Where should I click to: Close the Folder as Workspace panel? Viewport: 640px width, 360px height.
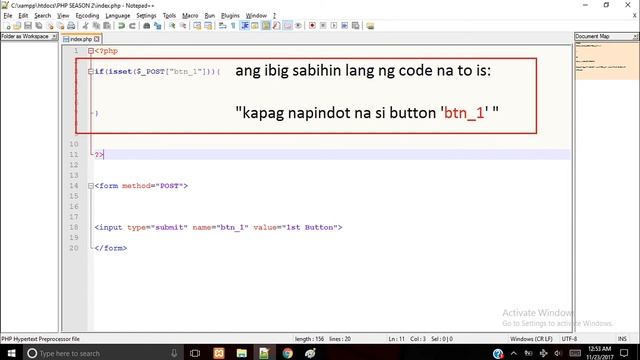[54, 36]
